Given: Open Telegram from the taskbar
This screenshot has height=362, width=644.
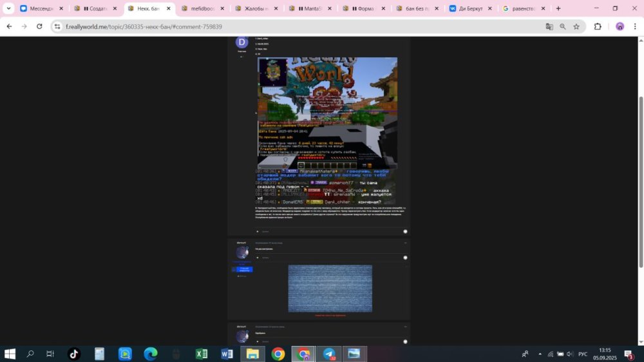Looking at the screenshot, I should [x=329, y=354].
